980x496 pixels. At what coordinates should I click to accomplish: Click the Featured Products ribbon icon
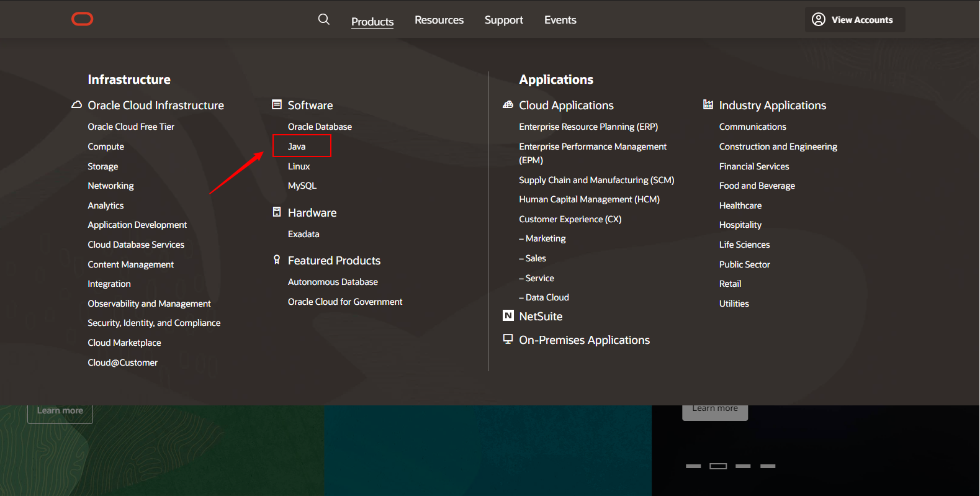[x=277, y=260]
